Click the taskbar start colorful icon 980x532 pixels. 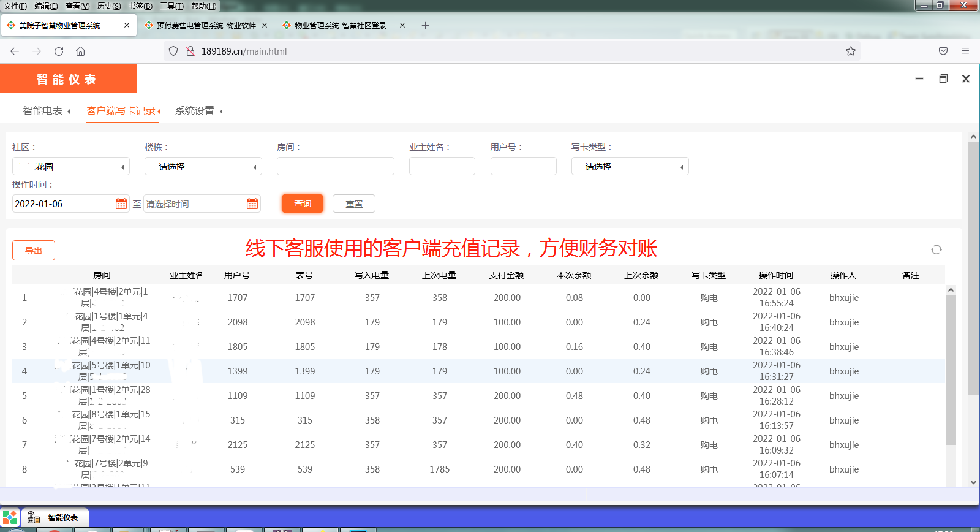click(x=10, y=517)
